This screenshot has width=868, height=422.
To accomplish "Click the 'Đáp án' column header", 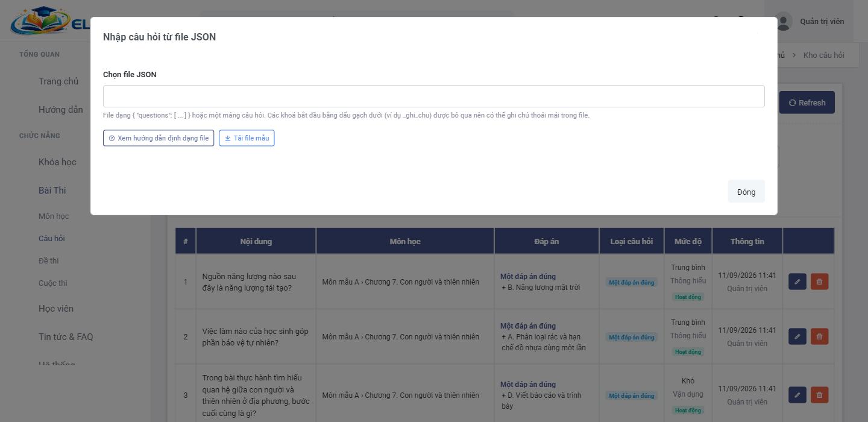I will (547, 241).
